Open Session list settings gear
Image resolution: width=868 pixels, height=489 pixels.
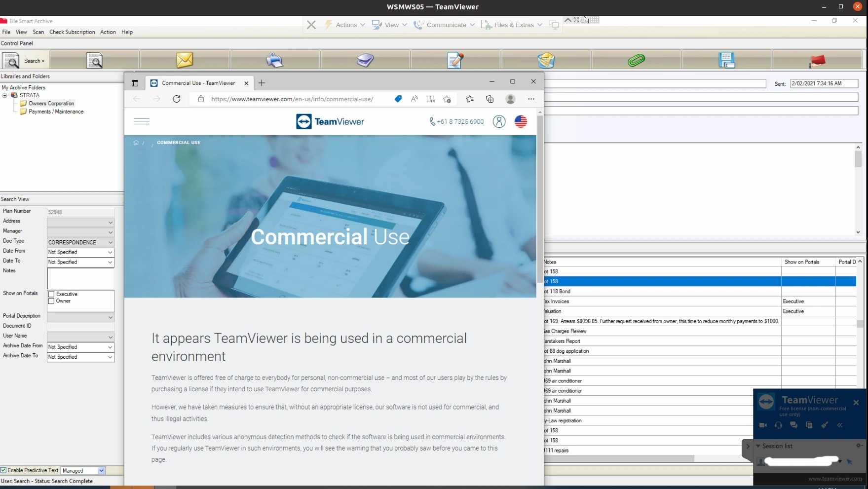point(859,446)
